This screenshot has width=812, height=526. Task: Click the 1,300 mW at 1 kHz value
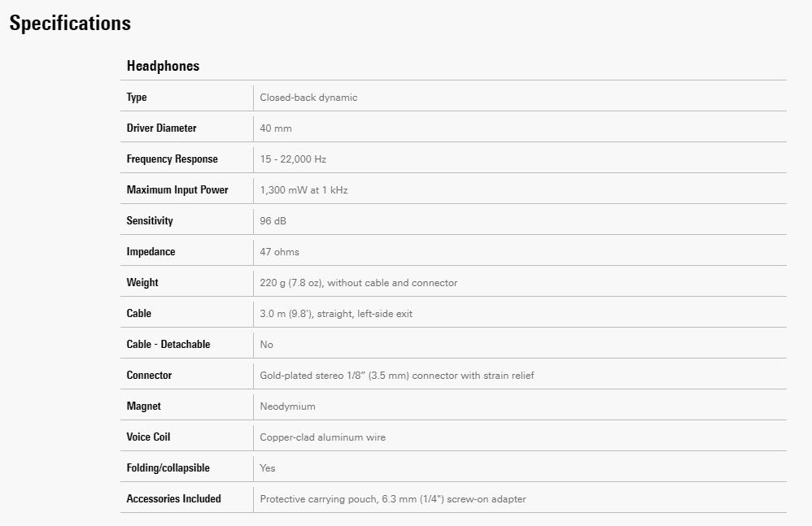click(303, 190)
